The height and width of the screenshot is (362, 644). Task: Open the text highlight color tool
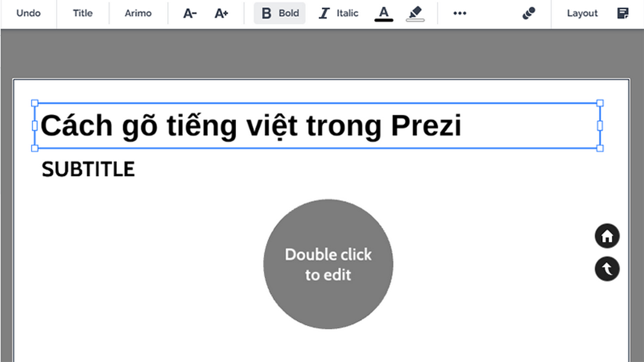(x=415, y=14)
